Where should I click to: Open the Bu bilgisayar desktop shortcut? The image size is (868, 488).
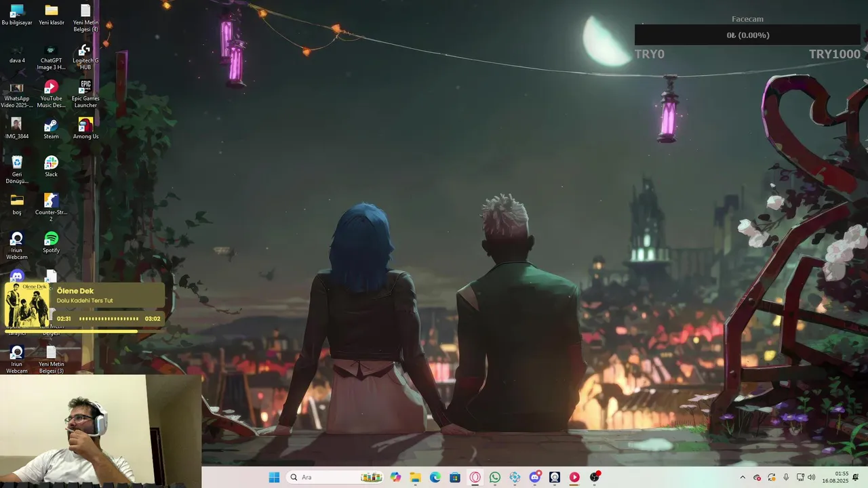17,15
